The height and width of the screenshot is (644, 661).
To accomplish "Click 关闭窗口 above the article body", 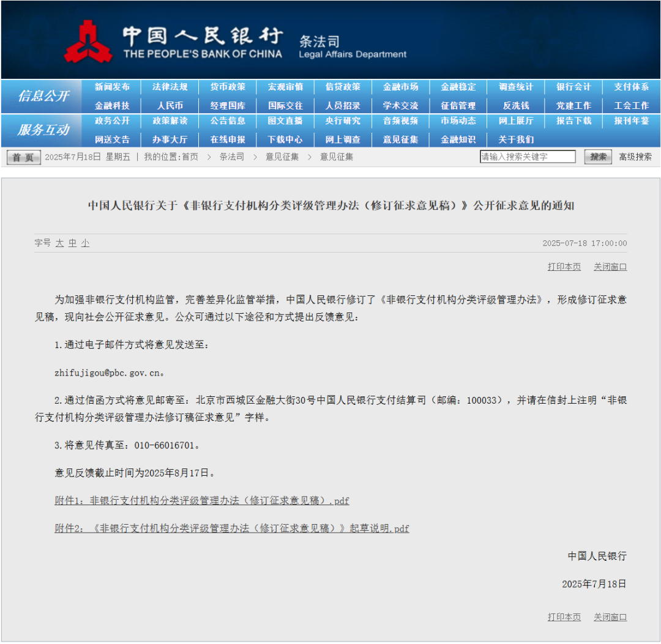I will pos(610,267).
